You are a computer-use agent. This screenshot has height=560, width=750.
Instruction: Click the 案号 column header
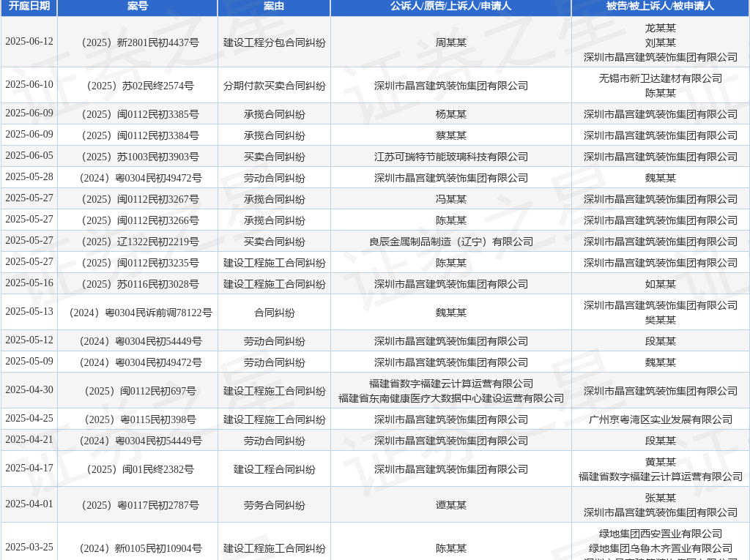click(138, 6)
